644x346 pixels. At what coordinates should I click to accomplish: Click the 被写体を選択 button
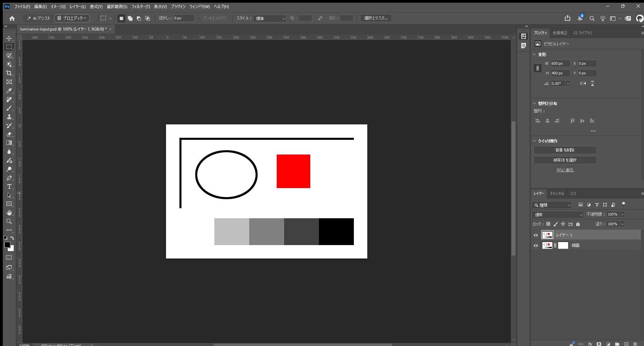point(565,160)
